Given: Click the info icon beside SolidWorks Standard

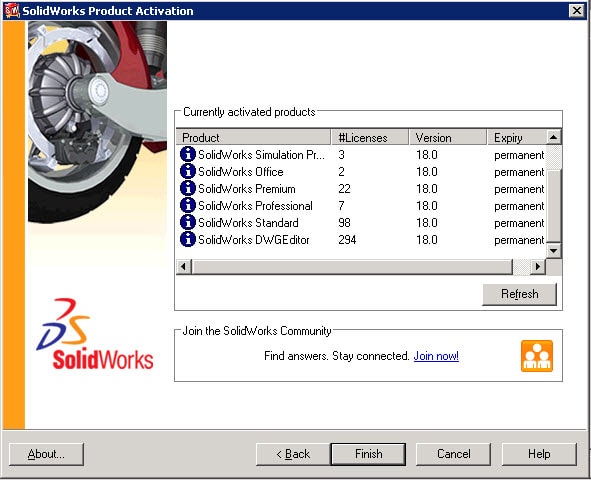Looking at the screenshot, I should point(188,222).
